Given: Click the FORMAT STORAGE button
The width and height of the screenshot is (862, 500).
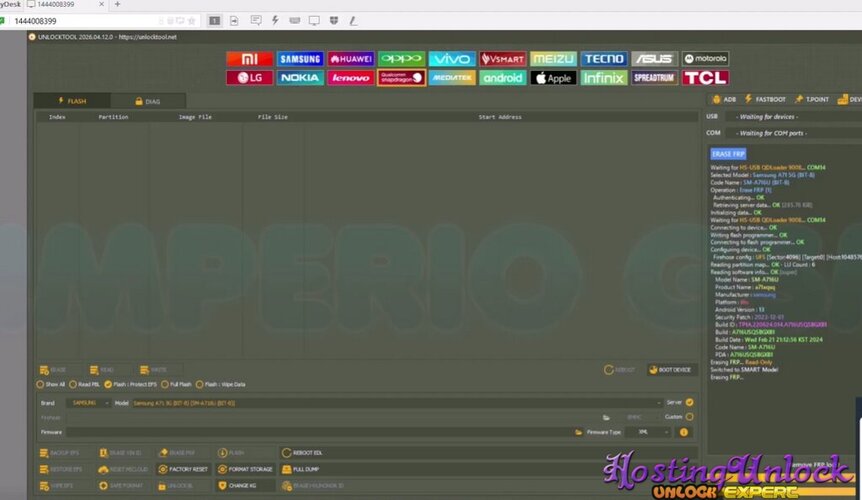Looking at the screenshot, I should click(245, 469).
